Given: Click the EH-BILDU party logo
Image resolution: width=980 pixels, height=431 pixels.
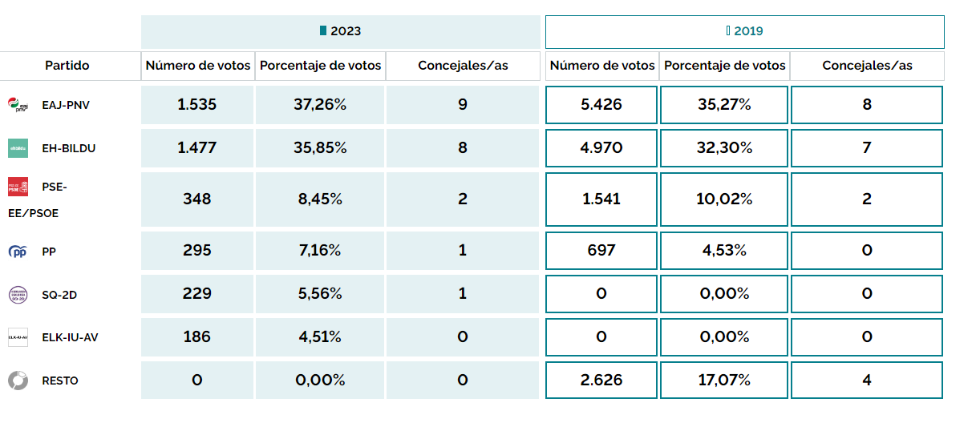Looking at the screenshot, I should pyautogui.click(x=18, y=148).
